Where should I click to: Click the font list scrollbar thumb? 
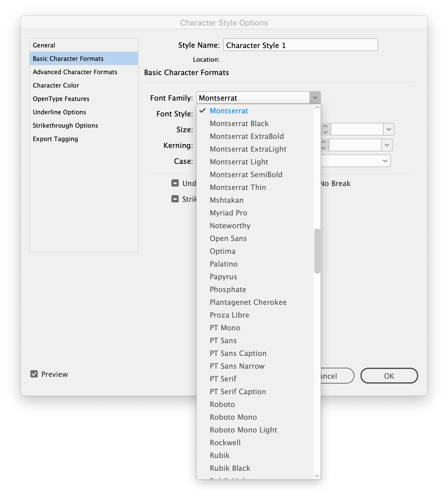pyautogui.click(x=317, y=251)
